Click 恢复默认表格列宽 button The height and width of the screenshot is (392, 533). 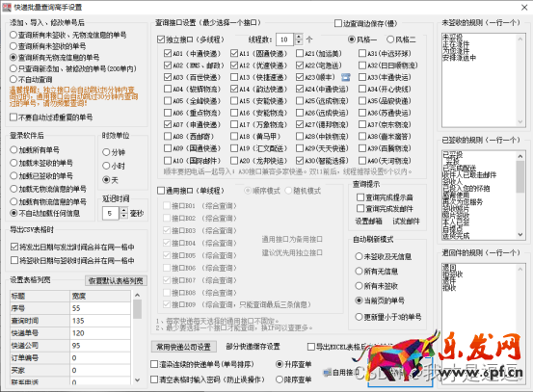(116, 280)
